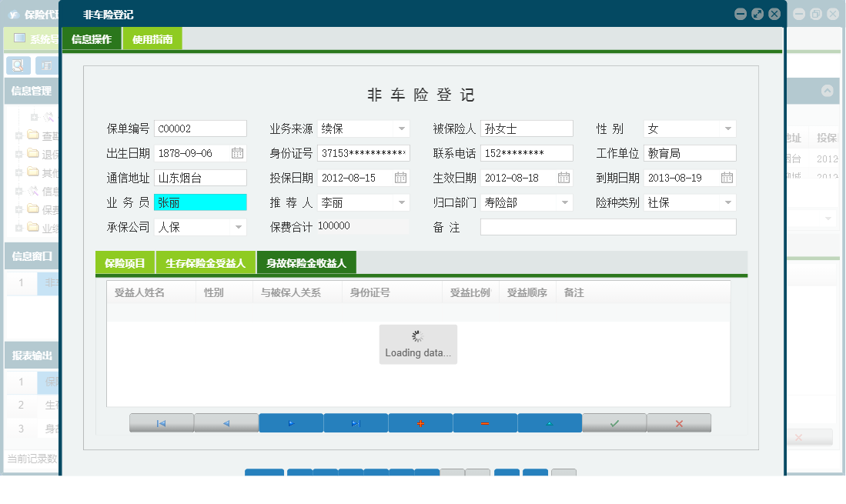This screenshot has height=504, width=846.
Task: Jump to last record with ▶| icon
Action: click(x=356, y=422)
